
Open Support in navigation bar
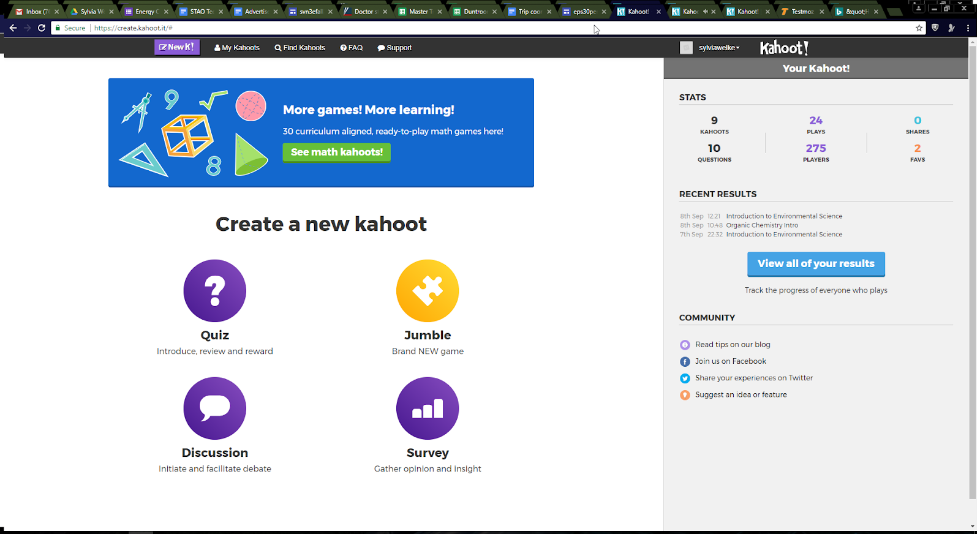[x=394, y=48]
